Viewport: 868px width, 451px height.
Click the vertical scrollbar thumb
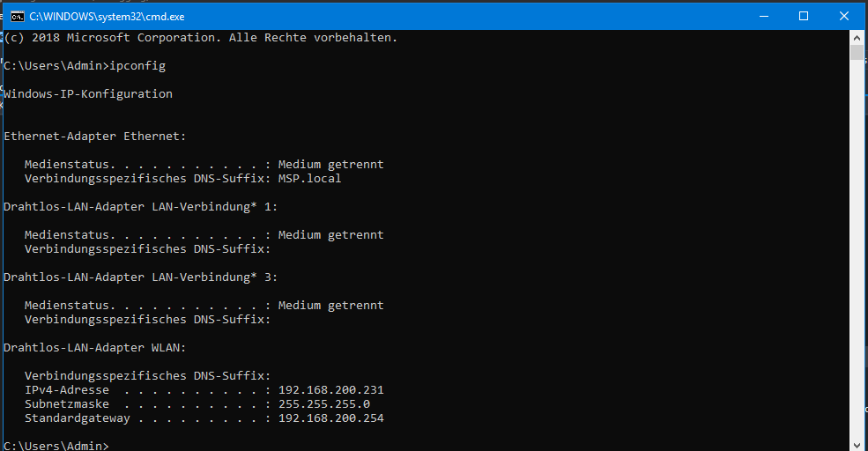click(x=857, y=53)
